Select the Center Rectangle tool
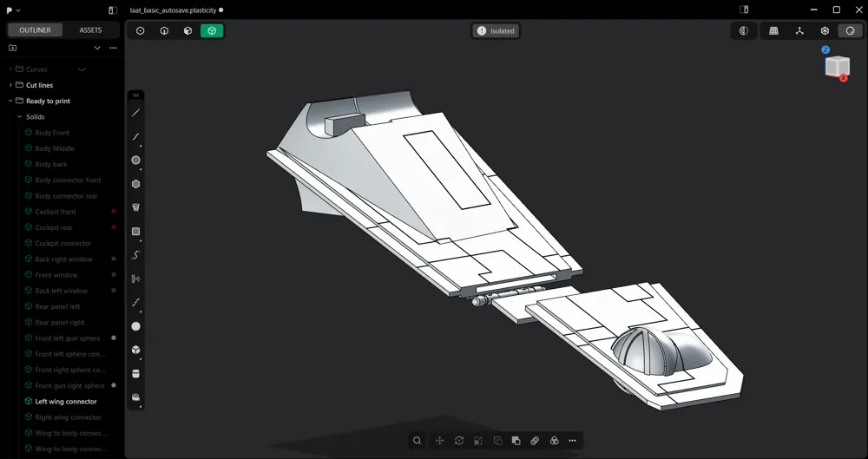The image size is (868, 459). (x=135, y=232)
